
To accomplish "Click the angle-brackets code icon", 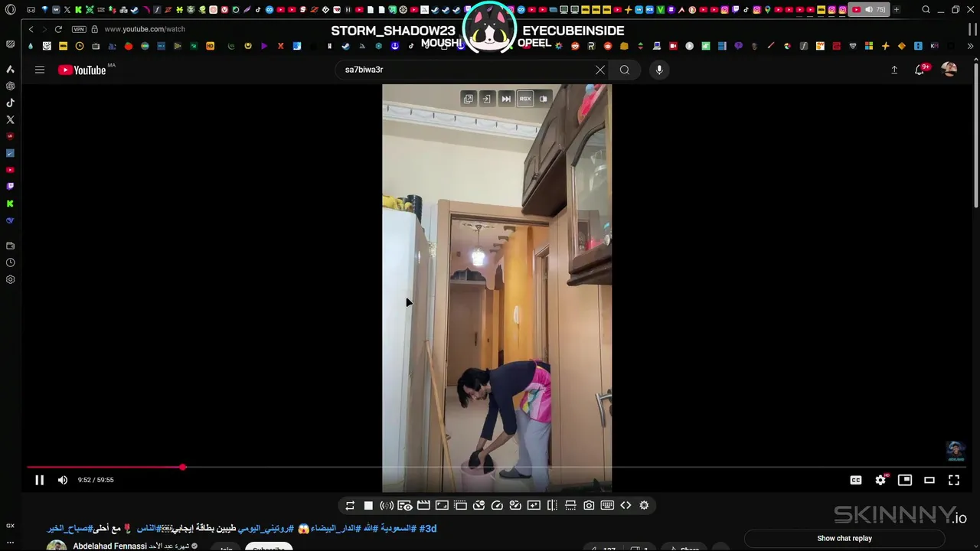I will point(626,505).
